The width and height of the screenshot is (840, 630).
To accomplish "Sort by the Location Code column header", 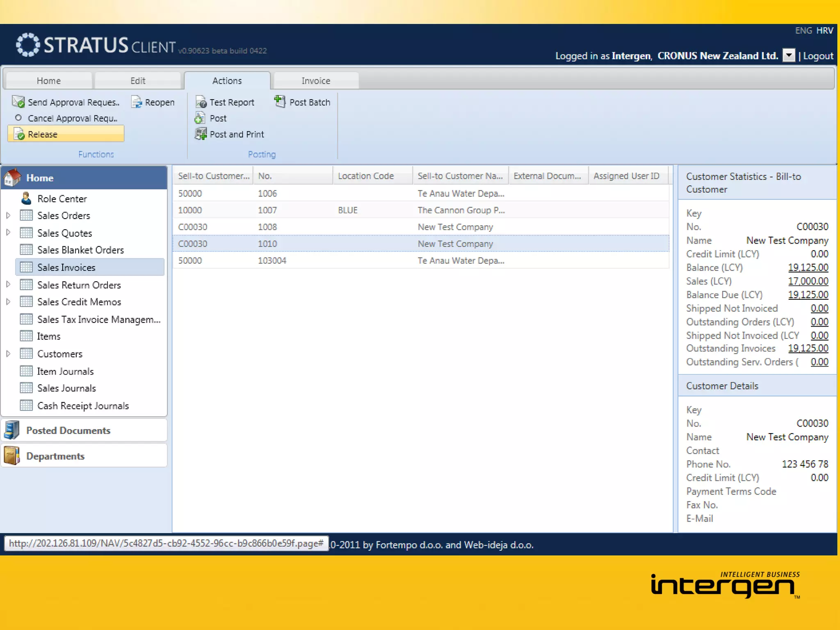I will click(x=372, y=176).
